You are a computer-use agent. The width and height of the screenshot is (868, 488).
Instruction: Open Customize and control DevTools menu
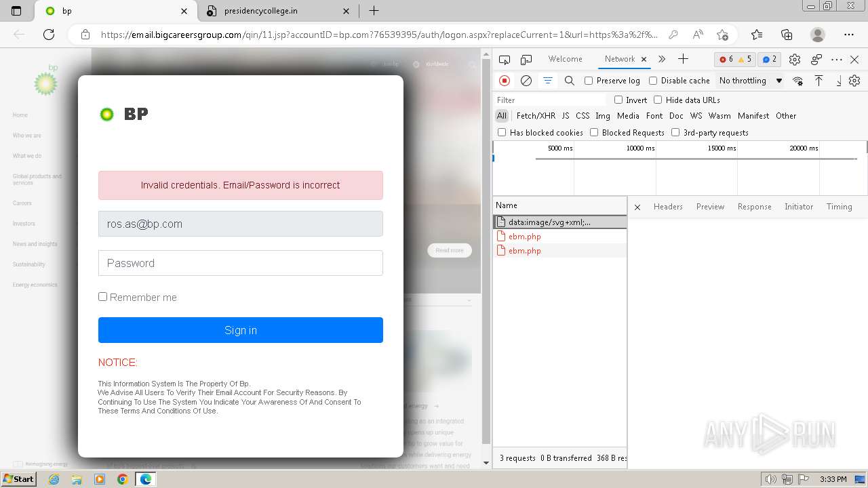(x=837, y=60)
